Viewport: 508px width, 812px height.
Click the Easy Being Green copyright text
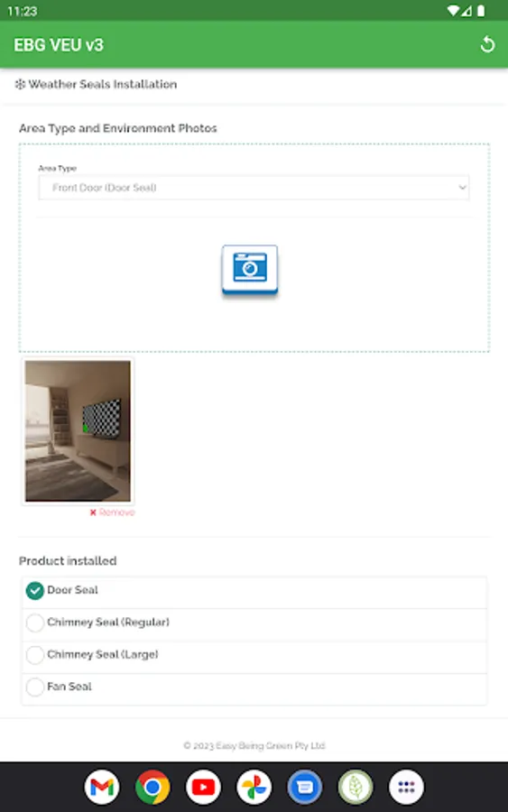pos(254,746)
